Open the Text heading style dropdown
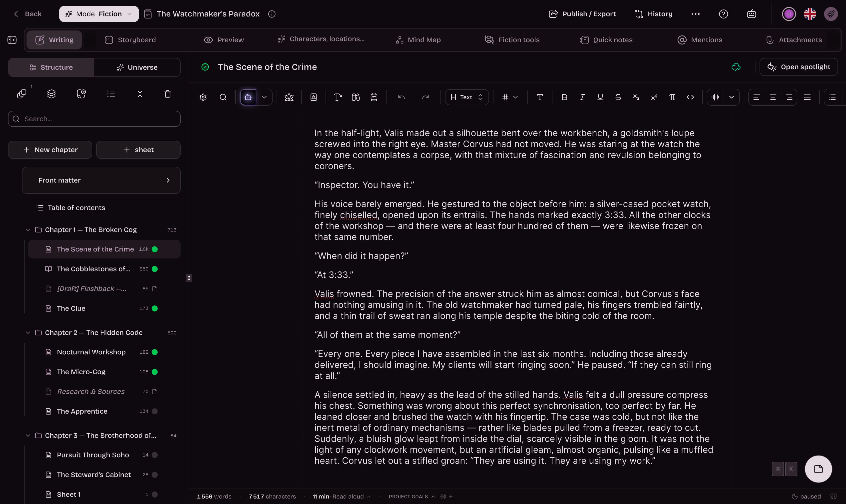The image size is (846, 504). (467, 97)
